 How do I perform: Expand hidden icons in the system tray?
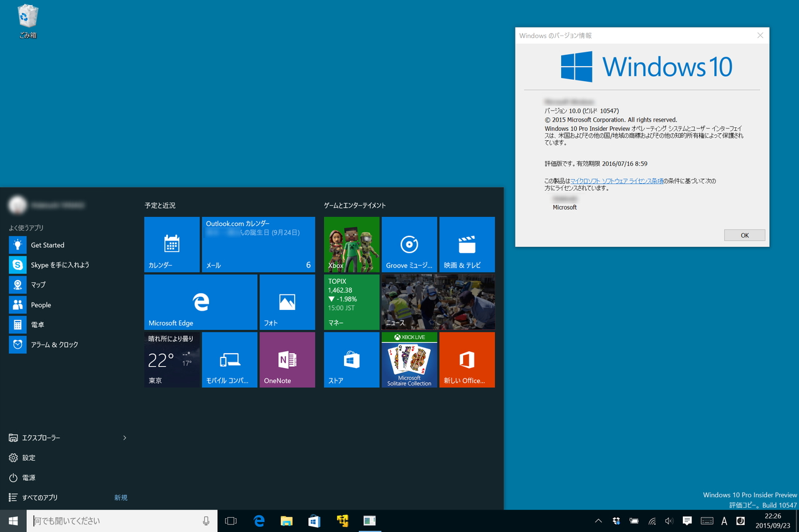point(597,521)
